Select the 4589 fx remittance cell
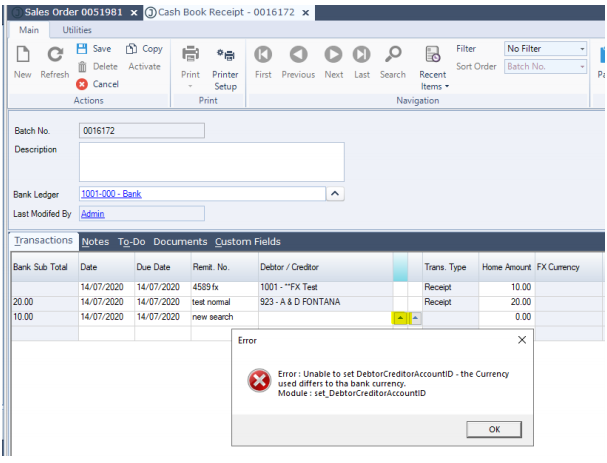The width and height of the screenshot is (607, 463). pyautogui.click(x=225, y=287)
